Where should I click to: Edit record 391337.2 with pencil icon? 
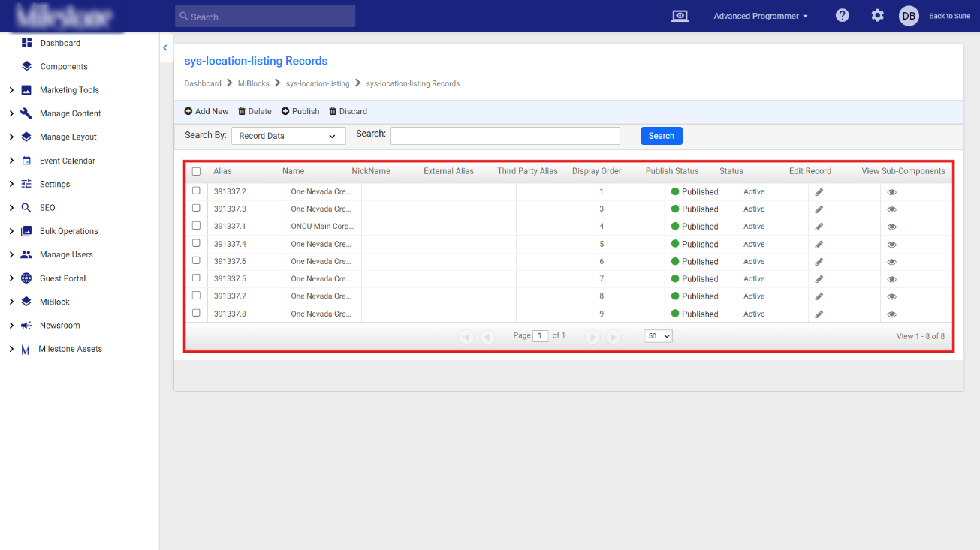click(819, 192)
